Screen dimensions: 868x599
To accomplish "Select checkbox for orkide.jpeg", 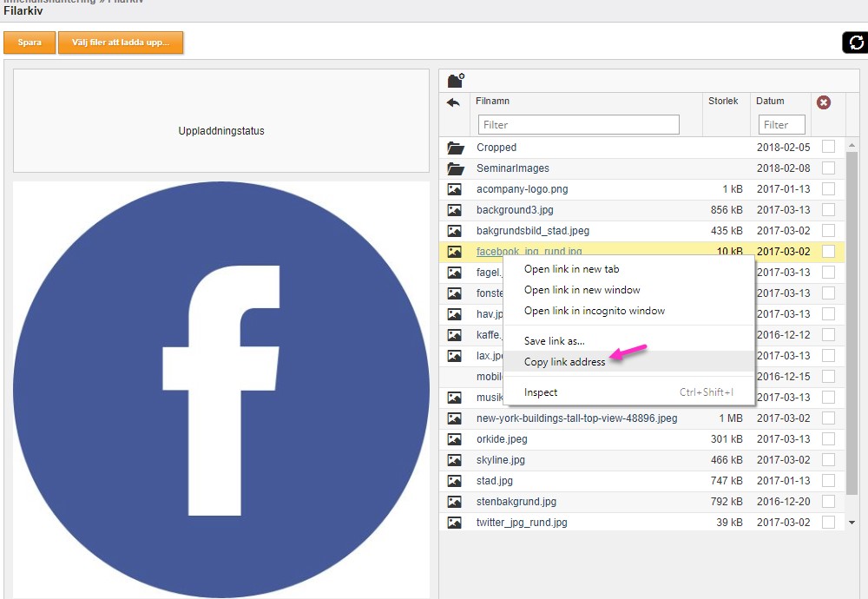I will (829, 439).
